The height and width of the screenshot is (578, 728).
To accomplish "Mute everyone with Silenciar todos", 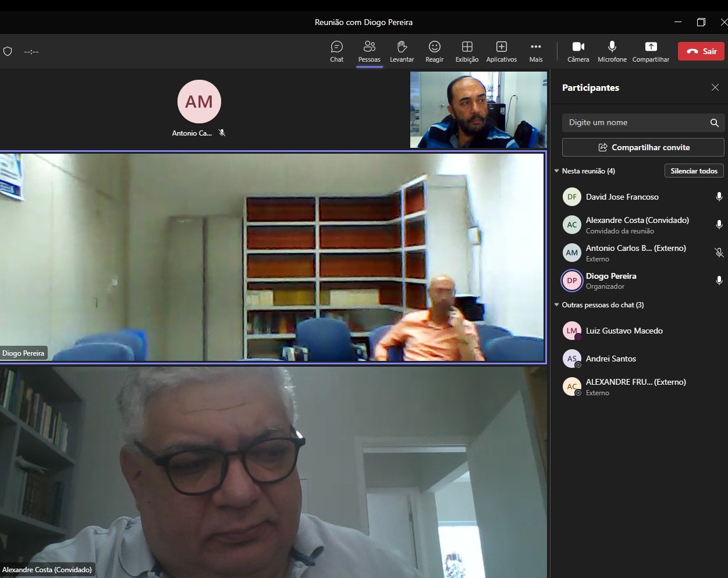I will coord(694,171).
